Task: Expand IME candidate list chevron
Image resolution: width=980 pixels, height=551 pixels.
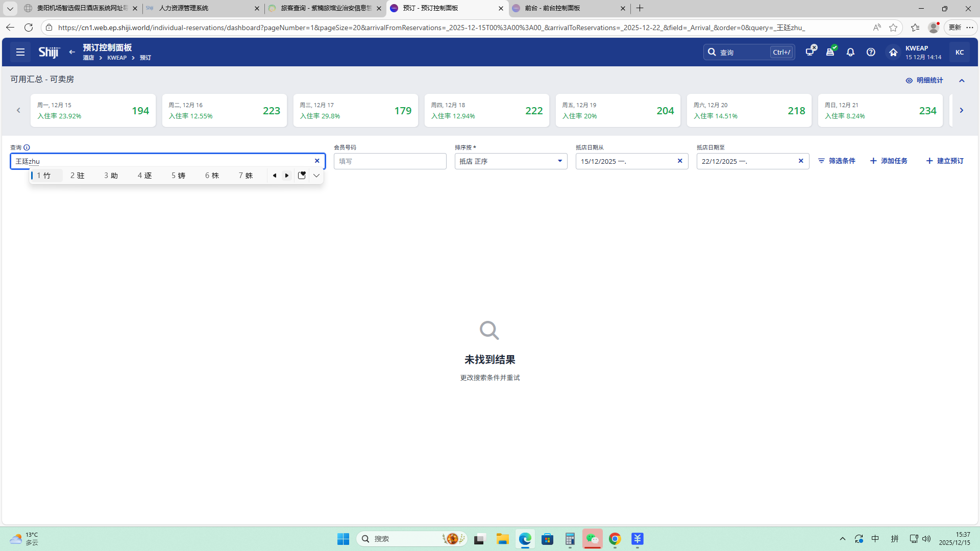Action: click(x=316, y=176)
